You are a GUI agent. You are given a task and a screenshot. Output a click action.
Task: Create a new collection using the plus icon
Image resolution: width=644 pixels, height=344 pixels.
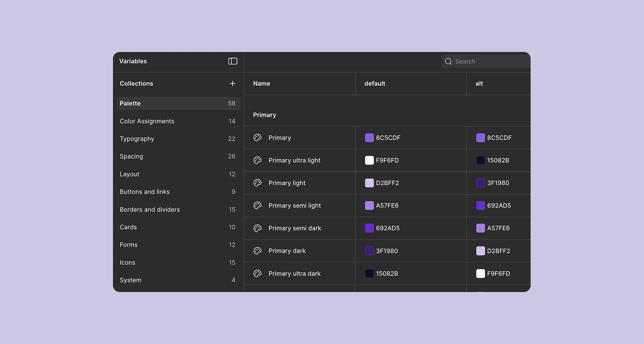(x=232, y=83)
